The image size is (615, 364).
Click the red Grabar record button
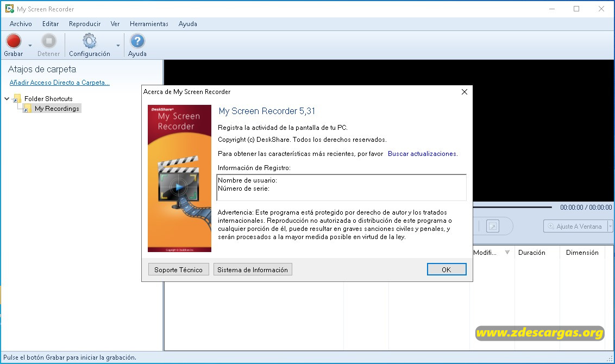[14, 41]
